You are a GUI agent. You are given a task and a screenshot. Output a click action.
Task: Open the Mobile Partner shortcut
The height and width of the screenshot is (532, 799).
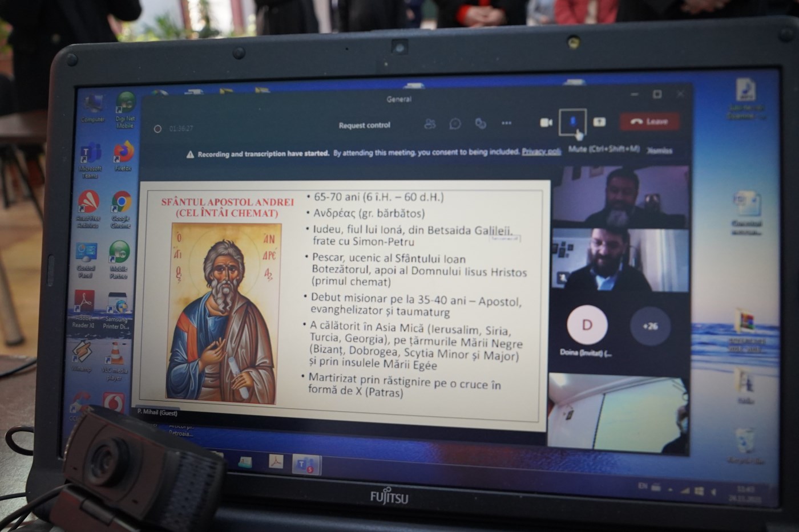tap(119, 260)
